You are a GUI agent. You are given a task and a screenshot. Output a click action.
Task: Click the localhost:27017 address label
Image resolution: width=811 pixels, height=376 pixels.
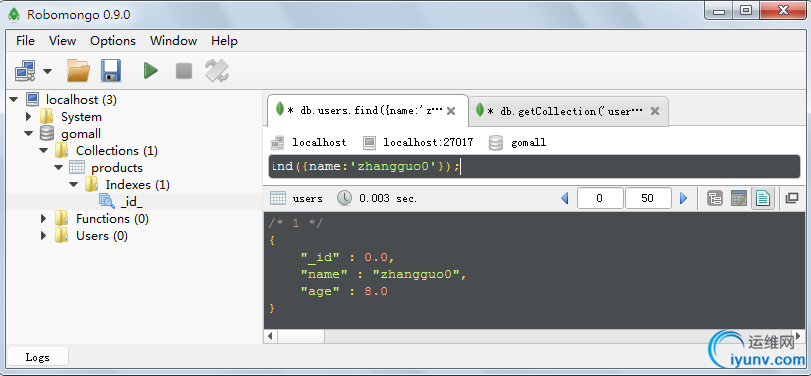(x=428, y=142)
